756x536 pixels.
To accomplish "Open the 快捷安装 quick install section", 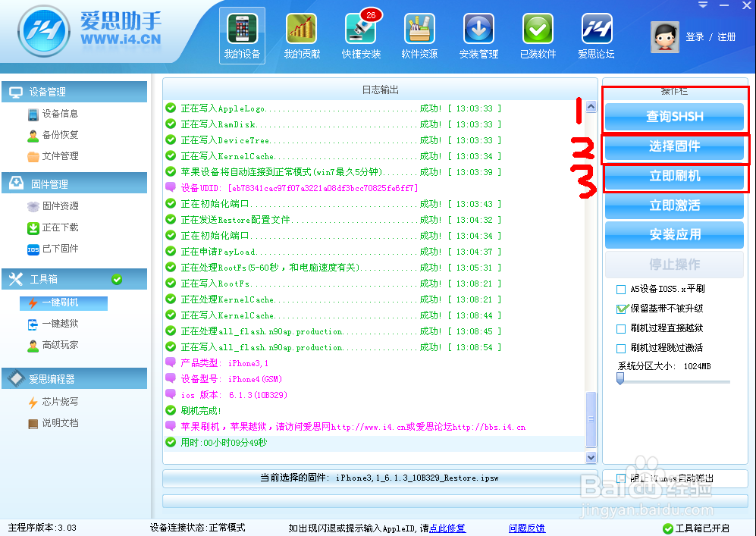I will [361, 34].
